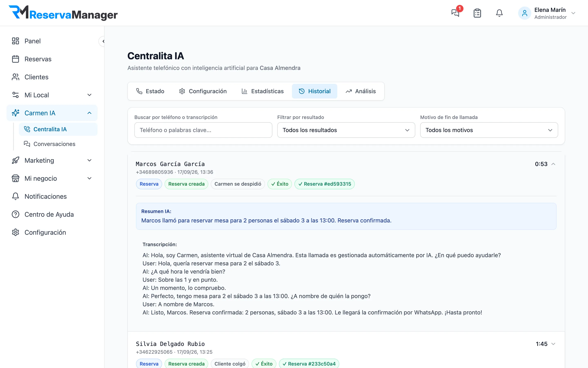Viewport: 588px width, 368px height.
Task: Open the messages icon with red badge
Action: coord(455,13)
